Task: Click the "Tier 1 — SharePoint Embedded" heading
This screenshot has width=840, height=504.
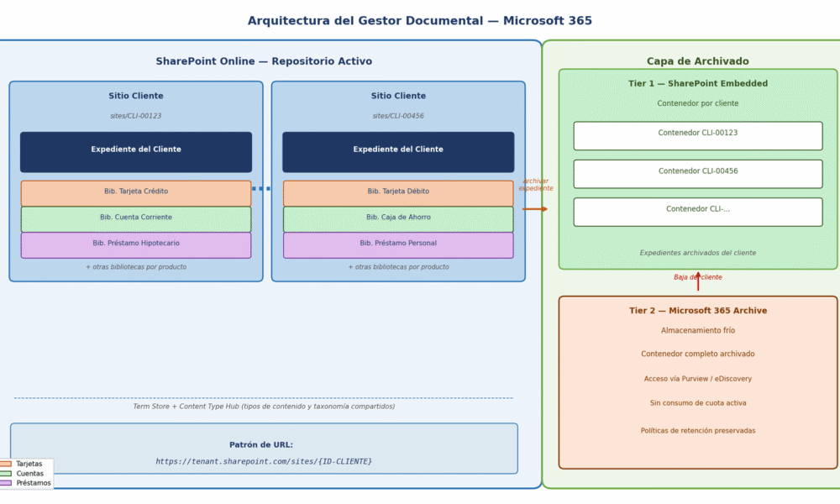Action: (x=698, y=83)
